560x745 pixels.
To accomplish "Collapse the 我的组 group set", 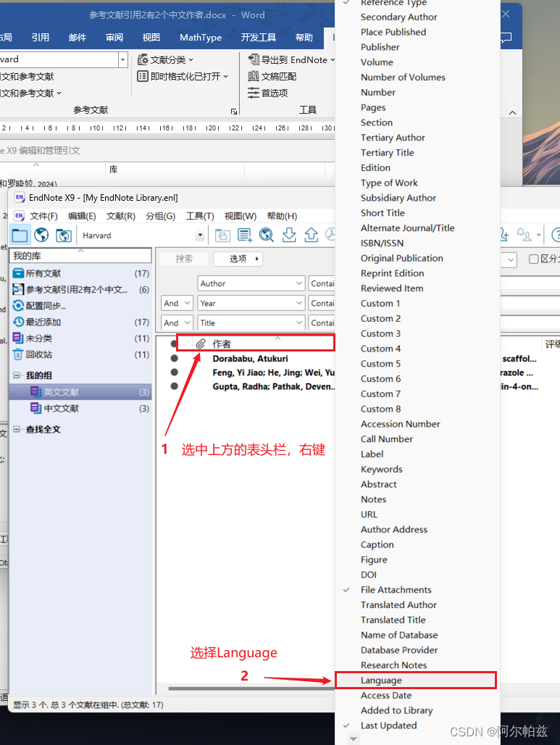I will 17,375.
